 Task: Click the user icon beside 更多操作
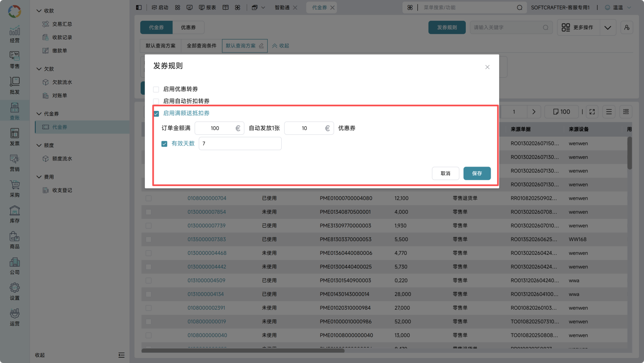coord(627,28)
